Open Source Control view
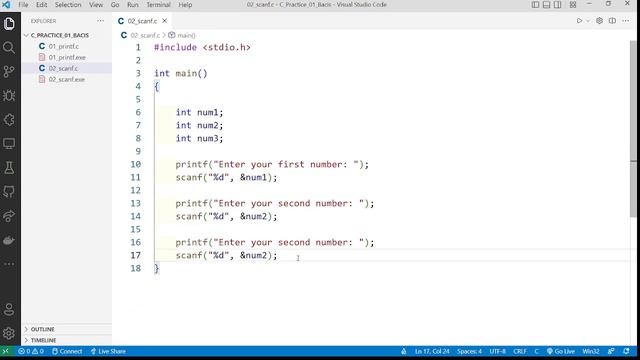This screenshot has width=640, height=360. pos(9,71)
